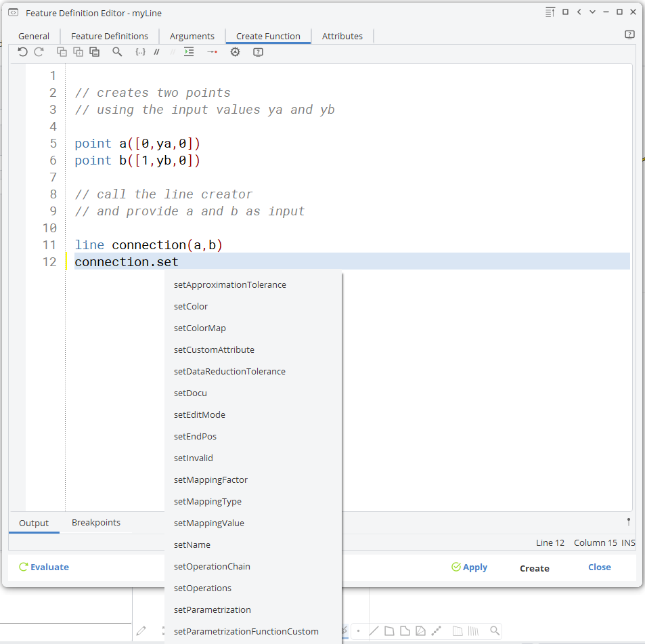
Task: Select setName in the autocomplete list
Action: click(253, 545)
